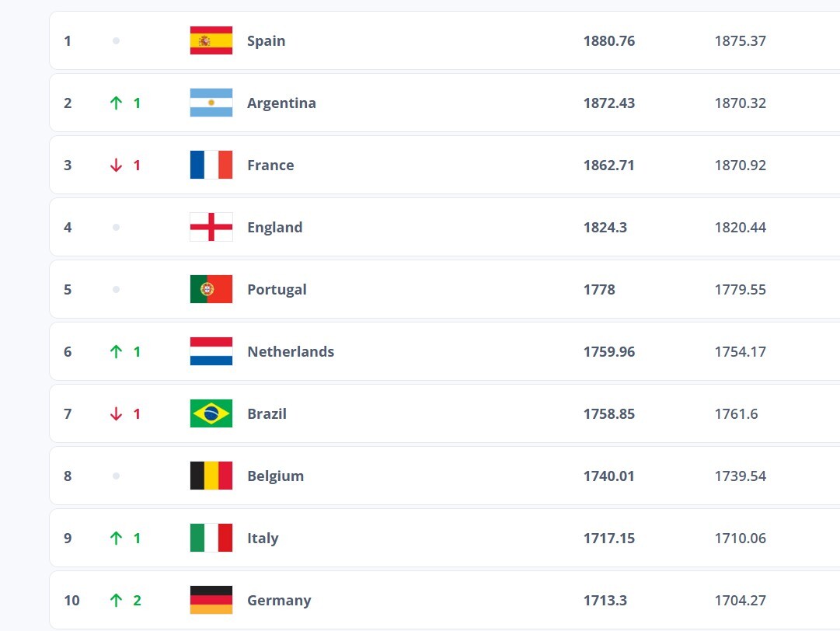This screenshot has height=631, width=840.
Task: Click Belgium's no-change dot indicator
Action: [x=116, y=476]
